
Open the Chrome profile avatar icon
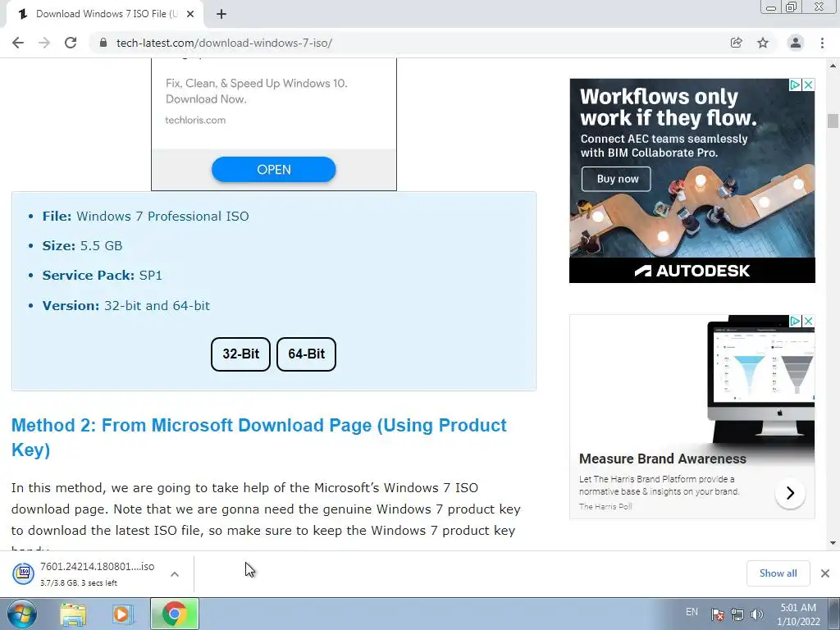coord(796,43)
